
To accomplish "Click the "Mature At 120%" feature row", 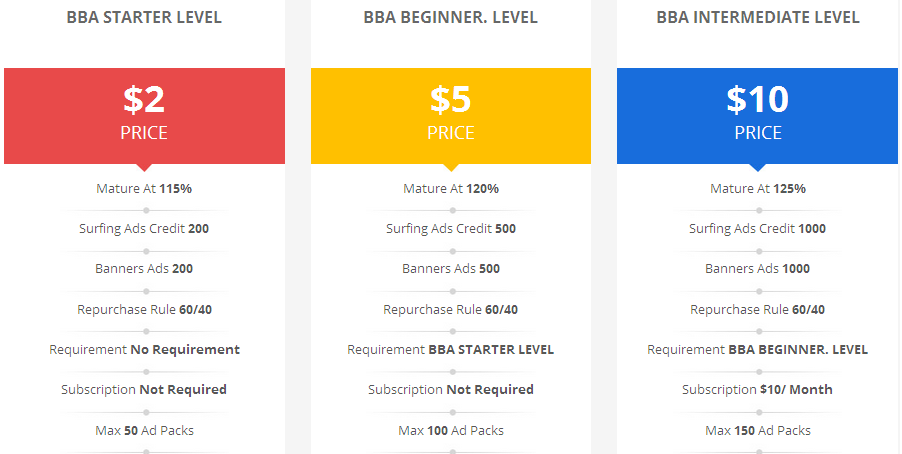I will point(451,188).
